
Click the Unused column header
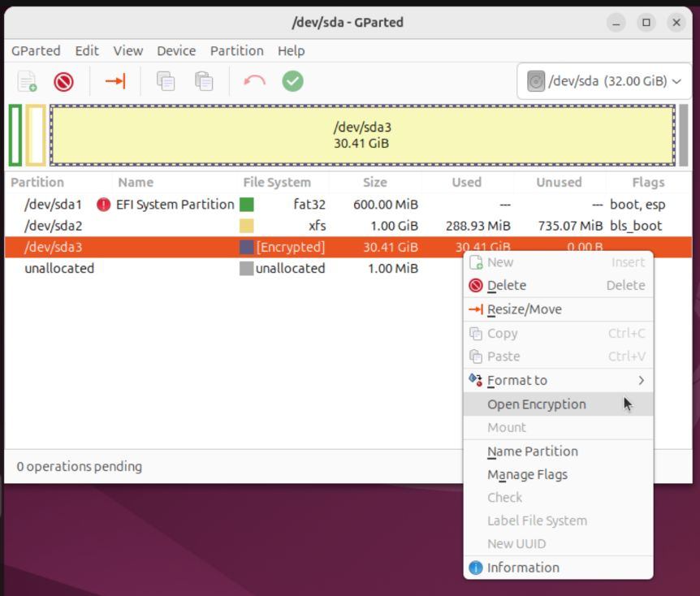[x=559, y=182]
